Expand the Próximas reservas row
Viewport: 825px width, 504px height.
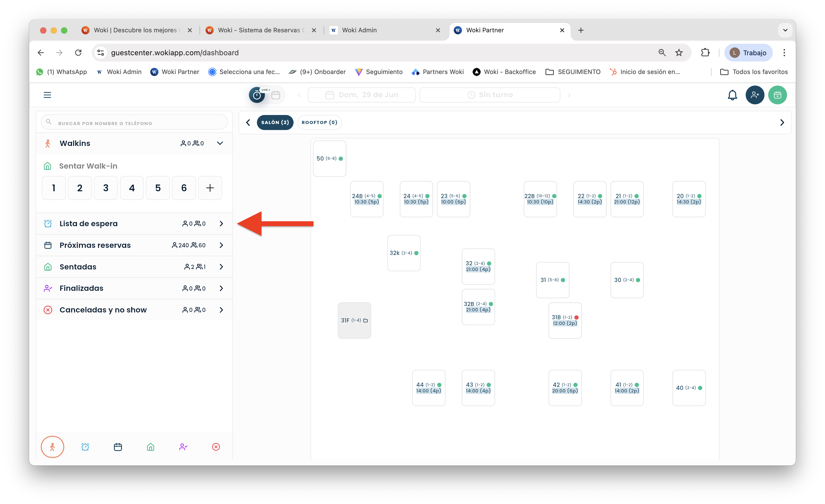pos(221,245)
